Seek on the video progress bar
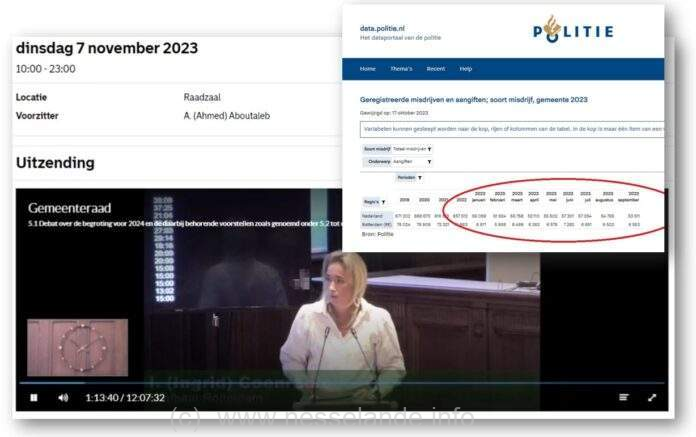The height and width of the screenshot is (437, 696). 342,382
